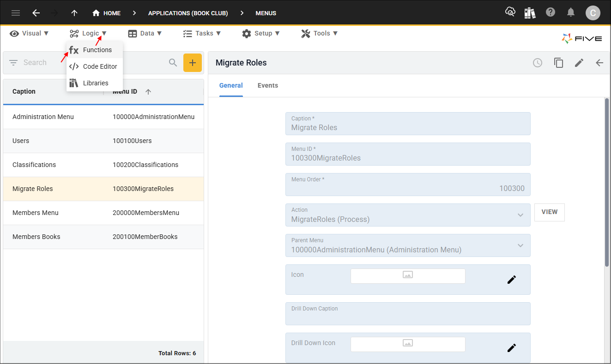This screenshot has height=364, width=611.
Task: Copy the Migrate Roles record
Action: (559, 63)
